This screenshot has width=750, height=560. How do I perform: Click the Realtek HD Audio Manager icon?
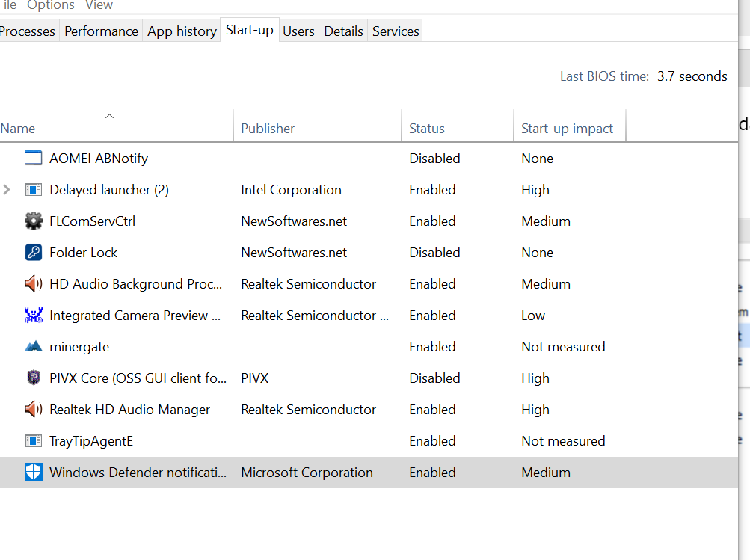coord(34,410)
